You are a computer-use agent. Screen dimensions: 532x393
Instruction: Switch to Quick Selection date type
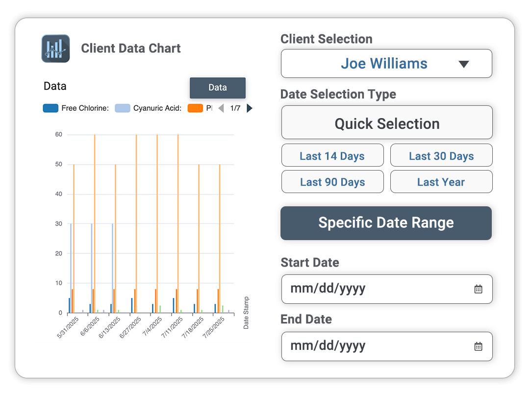coord(387,123)
